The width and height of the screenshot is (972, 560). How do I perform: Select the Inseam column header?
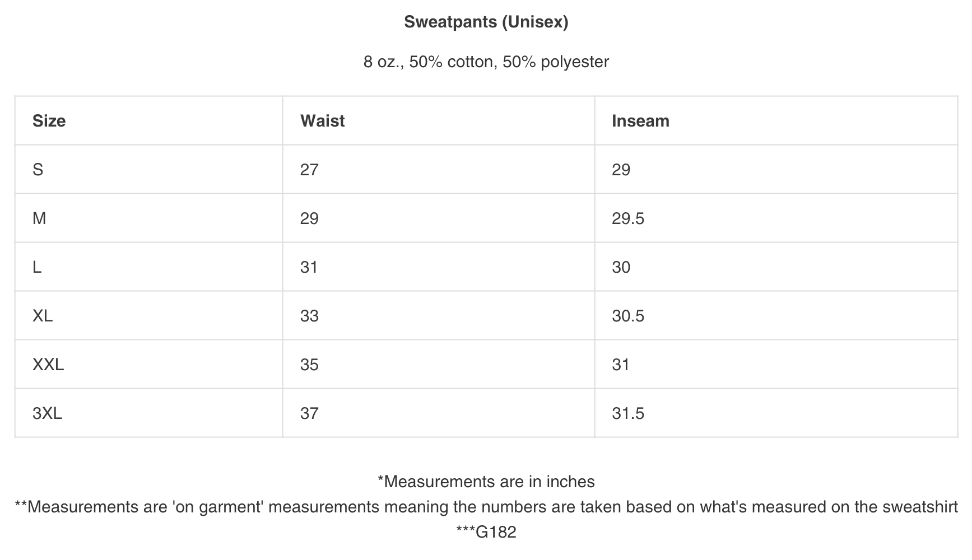pos(640,121)
